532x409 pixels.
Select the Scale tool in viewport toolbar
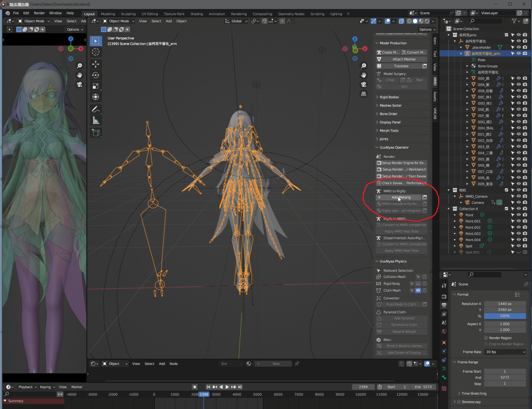click(95, 86)
